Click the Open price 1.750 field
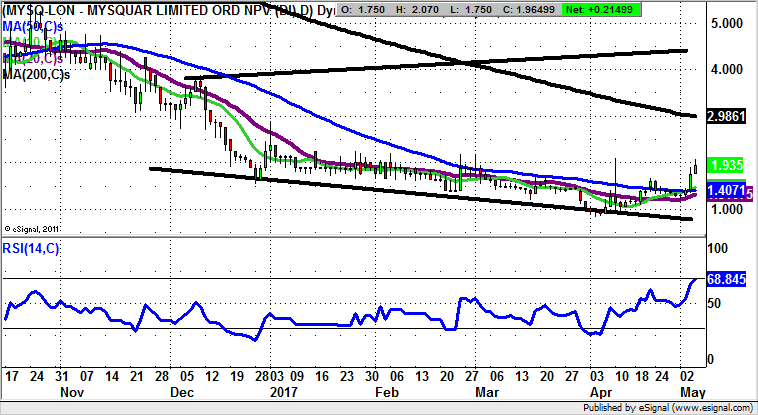The height and width of the screenshot is (415, 758). 369,10
